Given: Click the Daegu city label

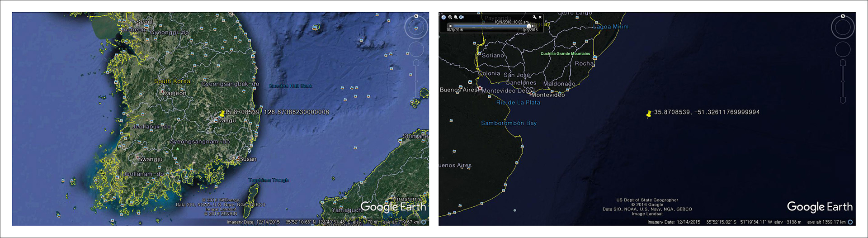Looking at the screenshot, I should pos(226,121).
